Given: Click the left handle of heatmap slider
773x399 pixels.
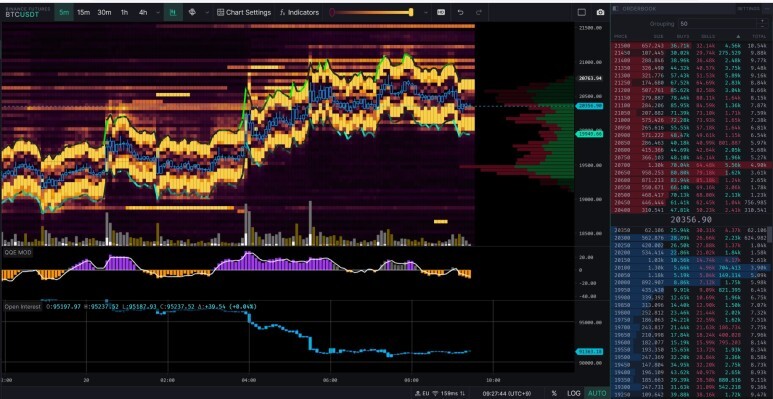Looking at the screenshot, I should click(332, 12).
